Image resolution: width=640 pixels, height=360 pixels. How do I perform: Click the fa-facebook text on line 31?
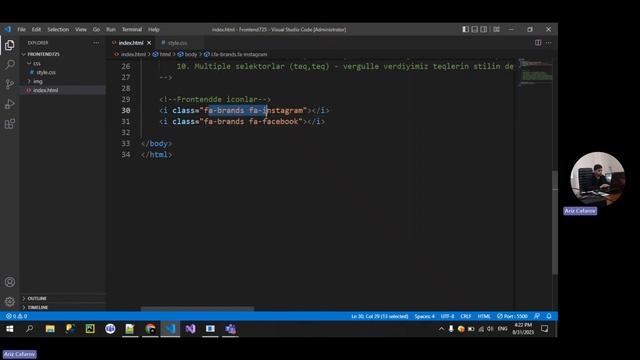point(273,122)
